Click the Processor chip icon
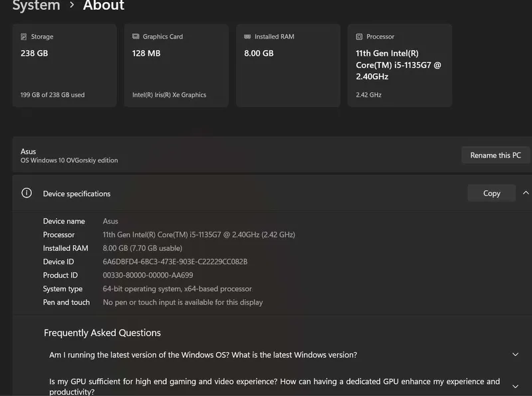This screenshot has width=532, height=396. [x=359, y=37]
